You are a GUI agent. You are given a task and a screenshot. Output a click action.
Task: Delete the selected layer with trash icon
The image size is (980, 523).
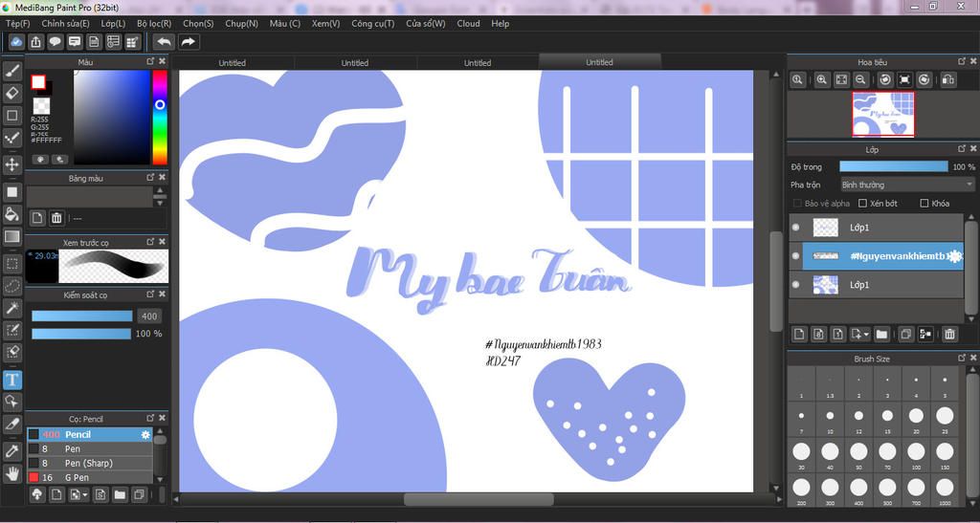pyautogui.click(x=949, y=334)
